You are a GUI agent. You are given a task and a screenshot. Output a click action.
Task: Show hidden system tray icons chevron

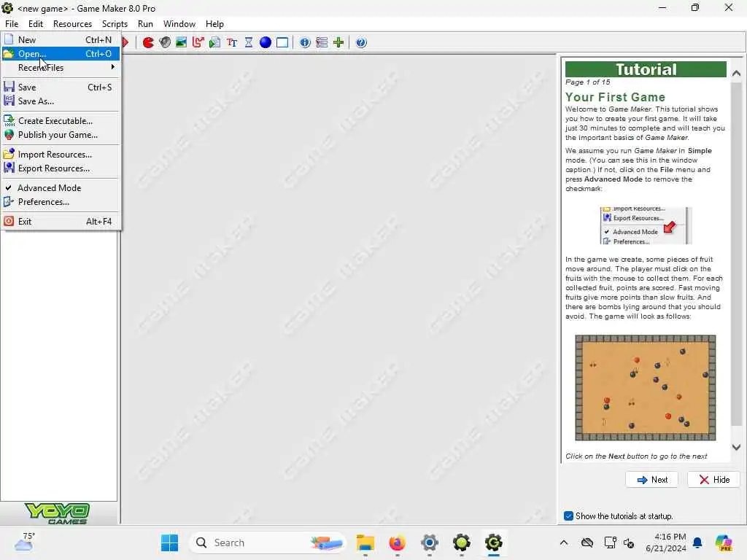(564, 542)
